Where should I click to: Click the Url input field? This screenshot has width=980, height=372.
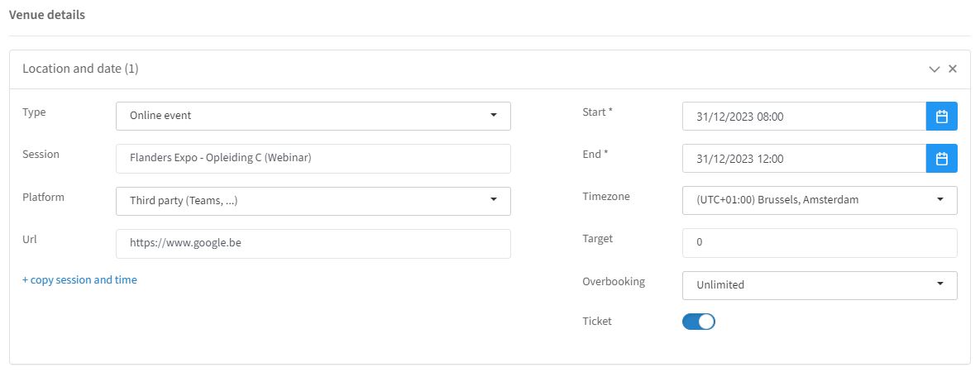click(x=313, y=244)
